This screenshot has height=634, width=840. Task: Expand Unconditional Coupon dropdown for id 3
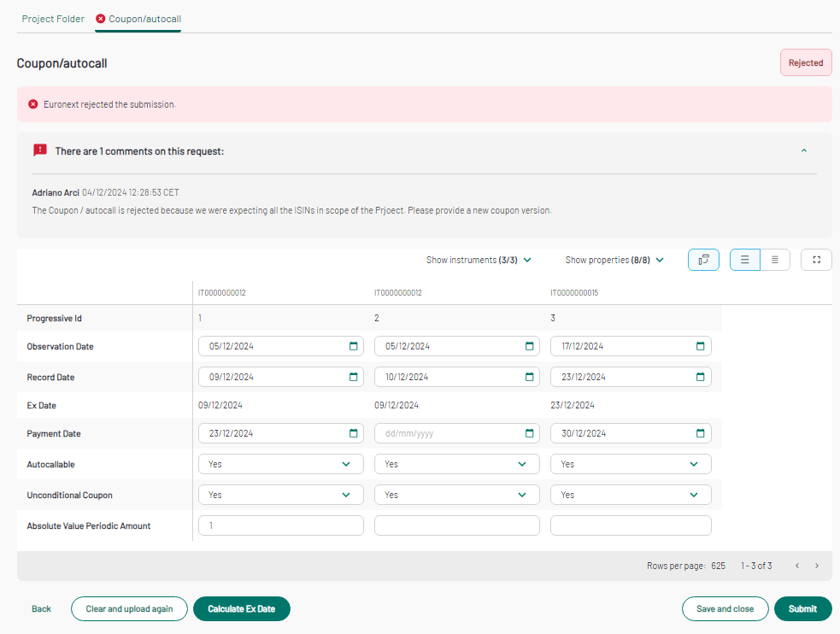coord(631,495)
